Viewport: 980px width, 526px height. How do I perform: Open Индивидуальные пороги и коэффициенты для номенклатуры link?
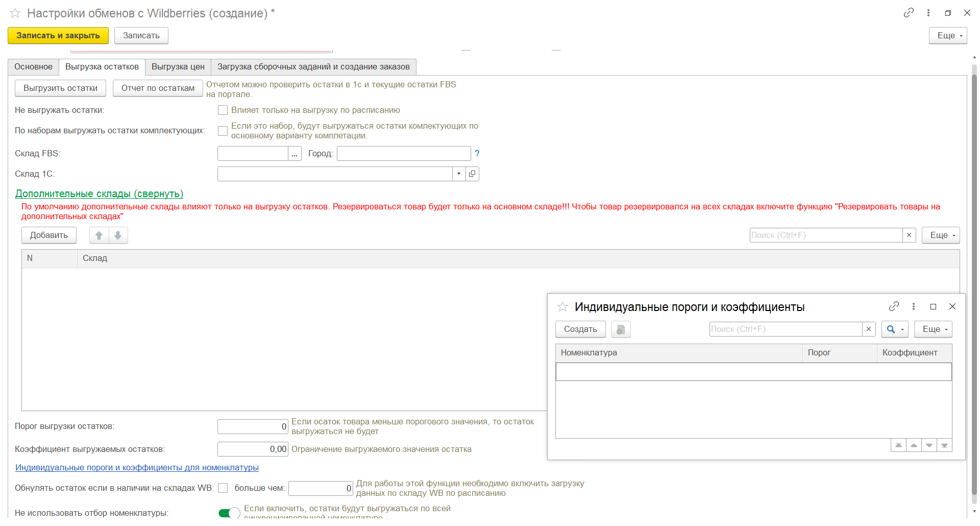point(137,467)
